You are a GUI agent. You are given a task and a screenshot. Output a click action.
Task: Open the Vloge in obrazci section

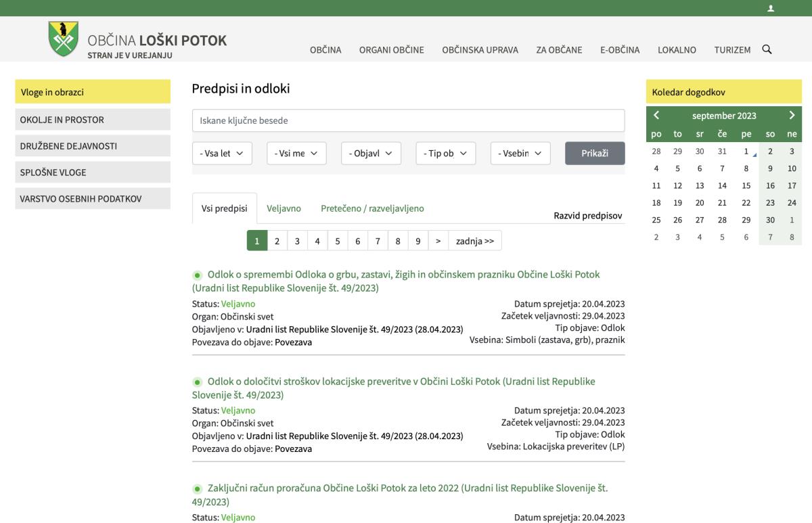(x=93, y=92)
